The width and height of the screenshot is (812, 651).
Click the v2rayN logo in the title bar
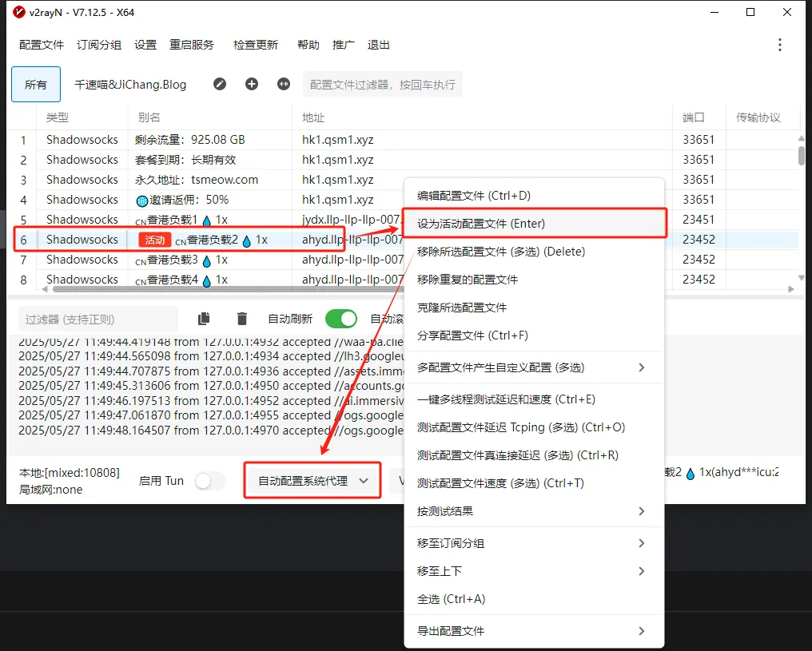click(x=19, y=13)
